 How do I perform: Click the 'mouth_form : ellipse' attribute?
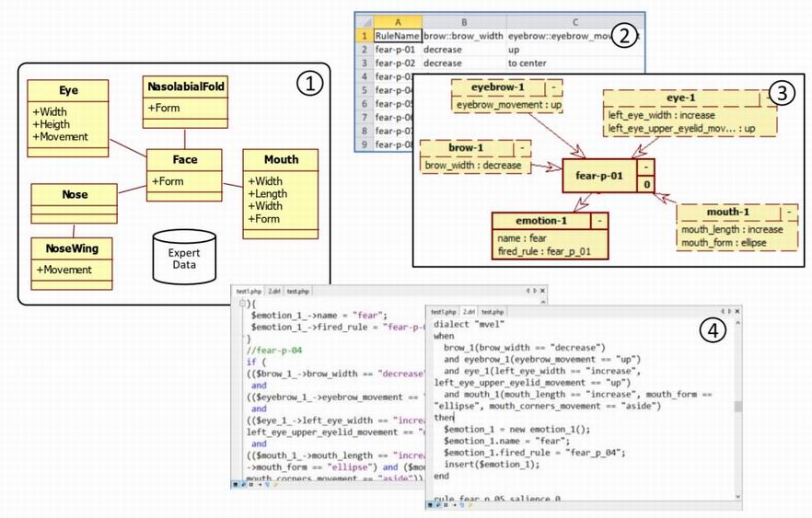pos(724,243)
